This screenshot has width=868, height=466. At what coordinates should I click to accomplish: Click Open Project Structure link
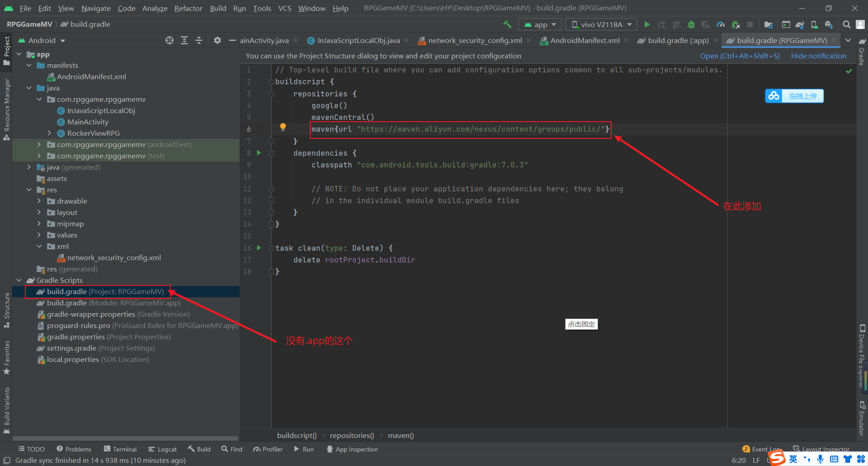740,56
